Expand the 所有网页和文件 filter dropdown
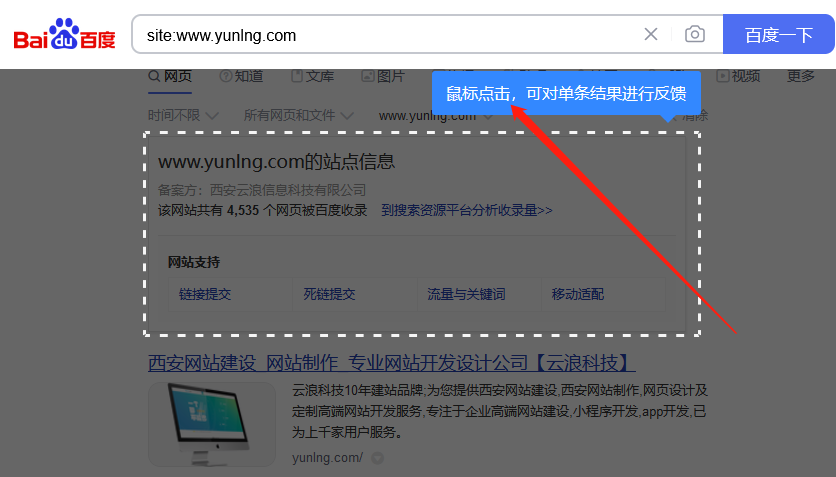836x477 pixels. 298,115
